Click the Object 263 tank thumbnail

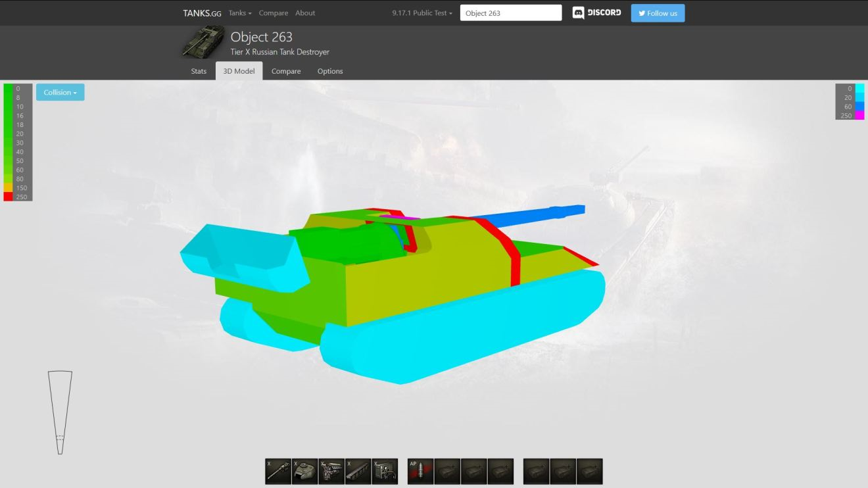[204, 42]
